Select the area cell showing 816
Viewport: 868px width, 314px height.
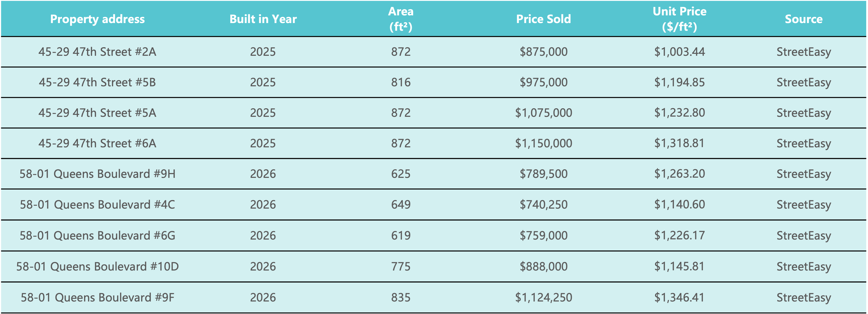(x=401, y=82)
